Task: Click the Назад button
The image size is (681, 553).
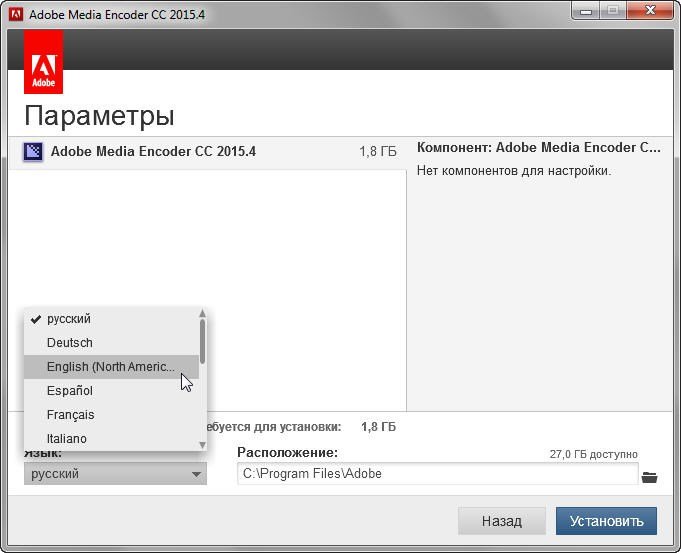Action: (502, 521)
